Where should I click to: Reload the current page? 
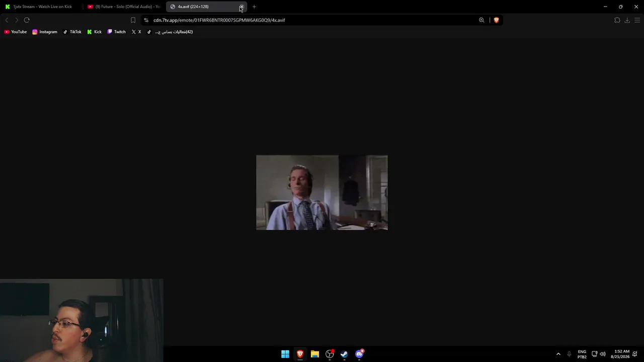click(27, 20)
